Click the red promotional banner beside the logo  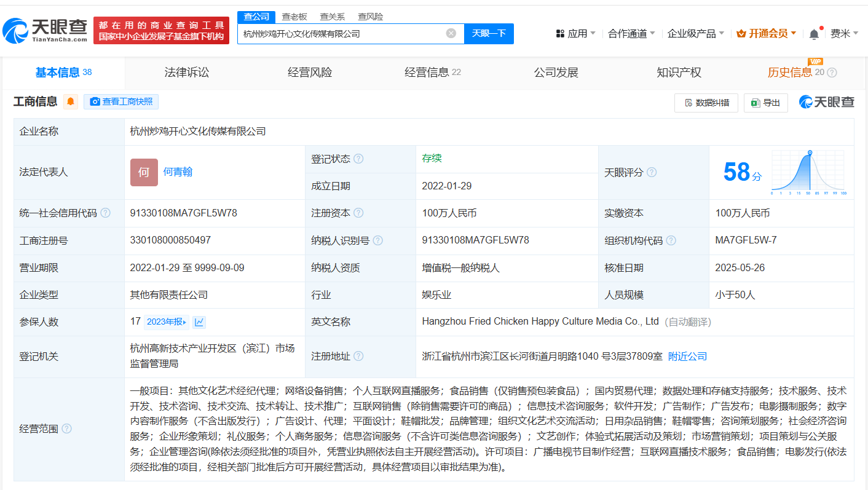pyautogui.click(x=161, y=30)
